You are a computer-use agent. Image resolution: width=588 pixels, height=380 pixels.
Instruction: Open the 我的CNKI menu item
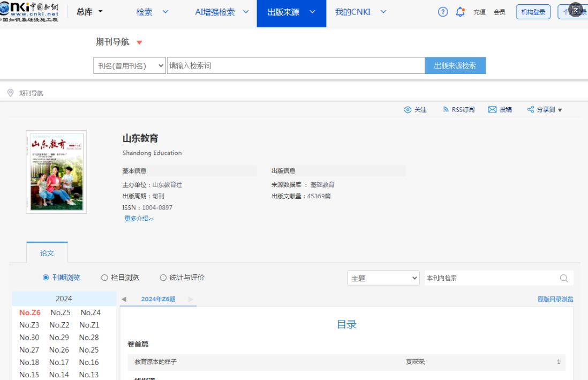pyautogui.click(x=353, y=12)
